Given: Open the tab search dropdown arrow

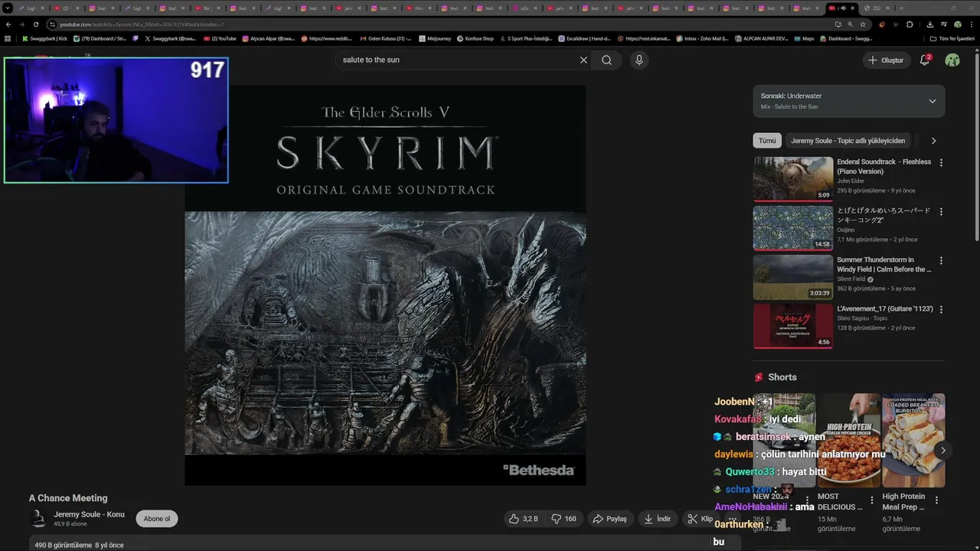Looking at the screenshot, I should [x=8, y=8].
